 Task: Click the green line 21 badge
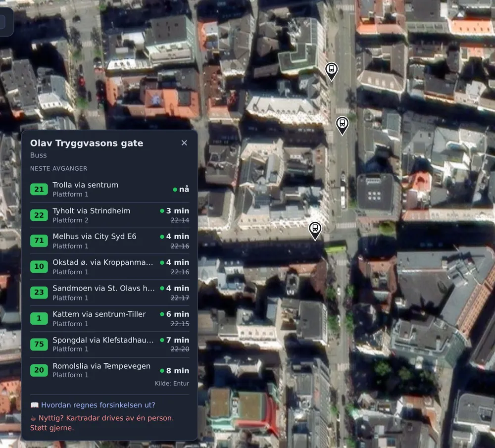pos(39,189)
